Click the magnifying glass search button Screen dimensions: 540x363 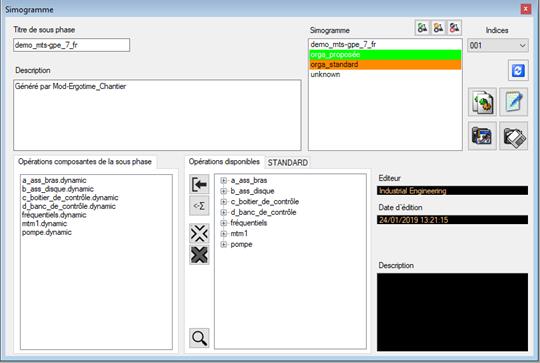[199, 338]
